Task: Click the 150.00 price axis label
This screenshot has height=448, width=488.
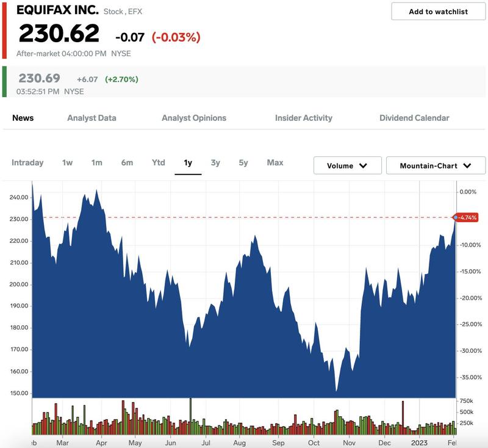Action: pos(19,393)
